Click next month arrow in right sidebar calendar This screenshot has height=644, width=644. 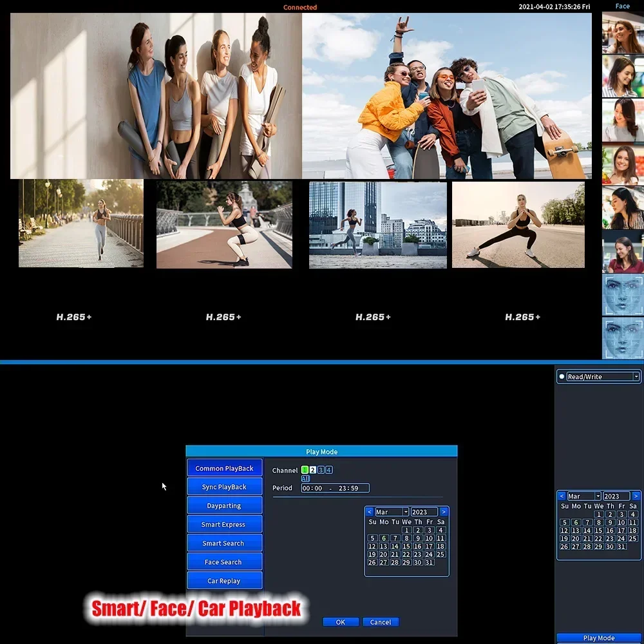click(636, 497)
